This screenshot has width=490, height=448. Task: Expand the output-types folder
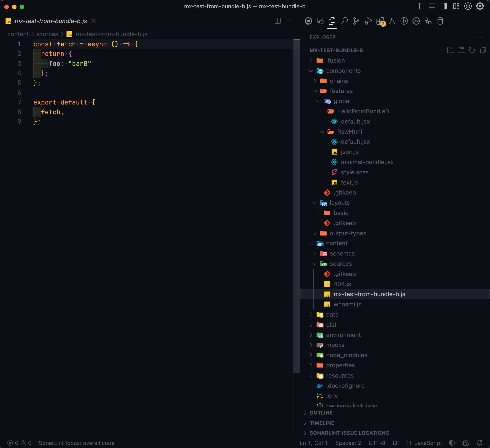395,233
